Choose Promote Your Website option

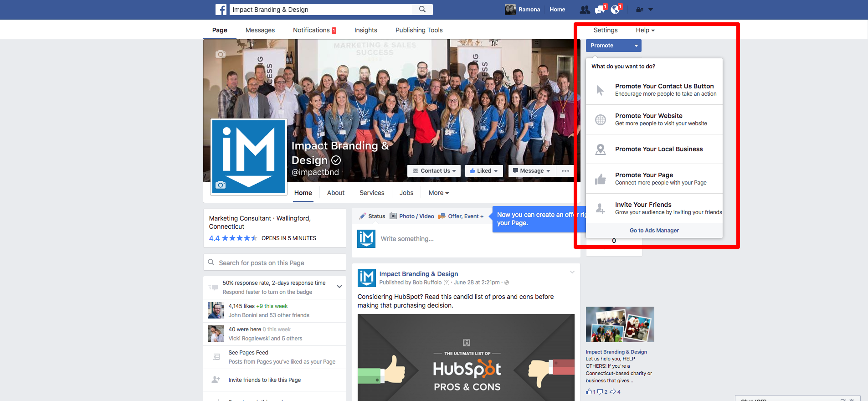tap(654, 119)
